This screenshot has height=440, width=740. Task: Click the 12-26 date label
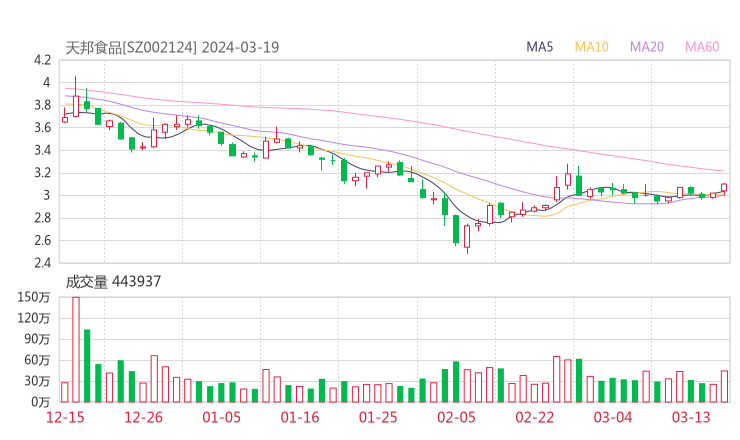143,417
